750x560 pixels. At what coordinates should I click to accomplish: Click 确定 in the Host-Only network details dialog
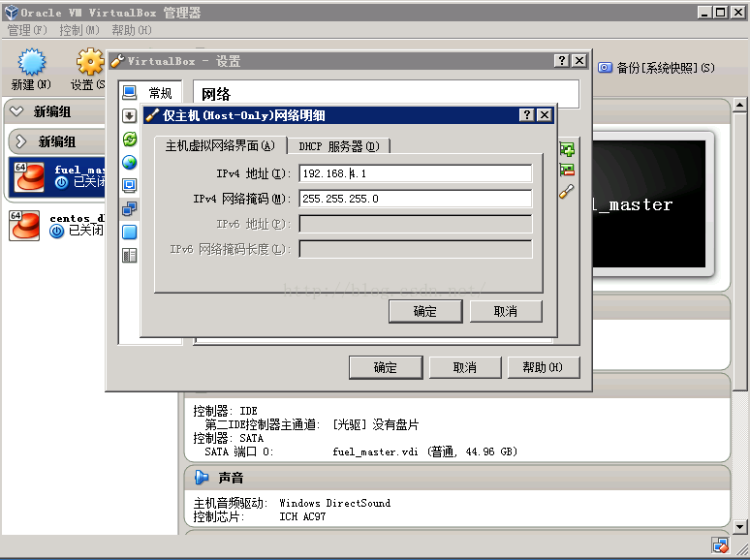click(x=425, y=311)
